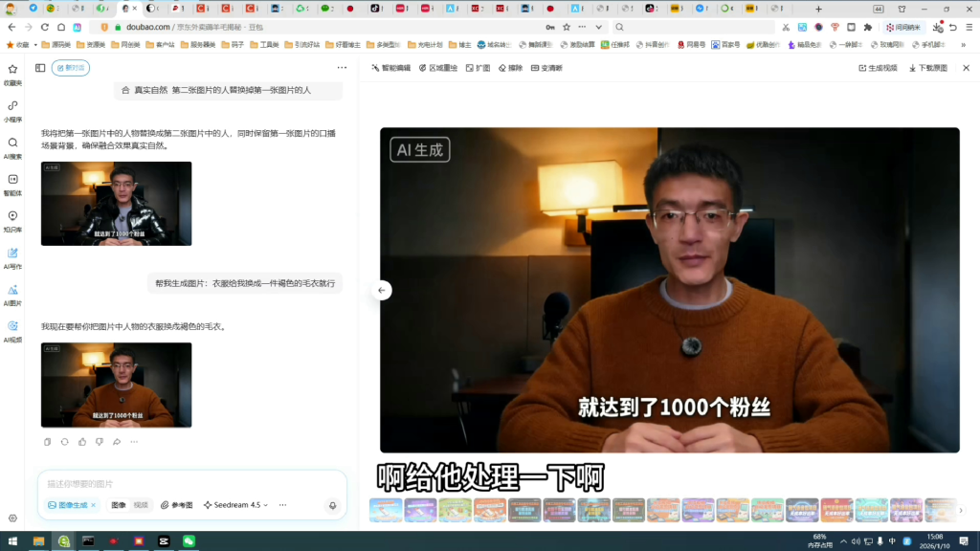Expand the ⋯ options next to Seedream selector

pyautogui.click(x=282, y=504)
